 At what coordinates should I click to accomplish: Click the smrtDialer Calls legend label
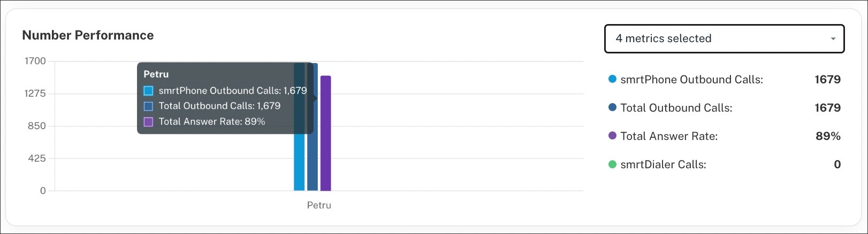663,165
